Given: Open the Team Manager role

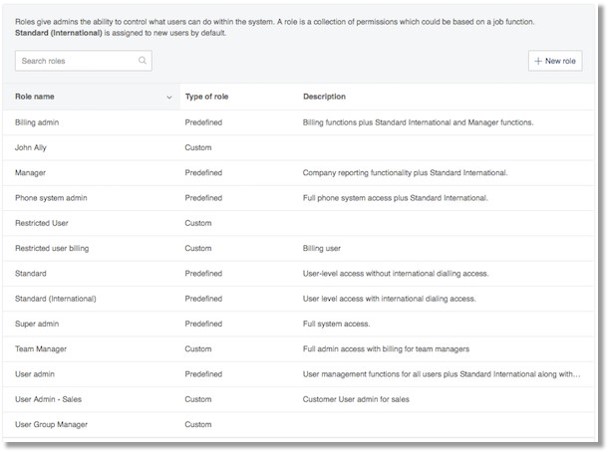Looking at the screenshot, I should tap(41, 349).
